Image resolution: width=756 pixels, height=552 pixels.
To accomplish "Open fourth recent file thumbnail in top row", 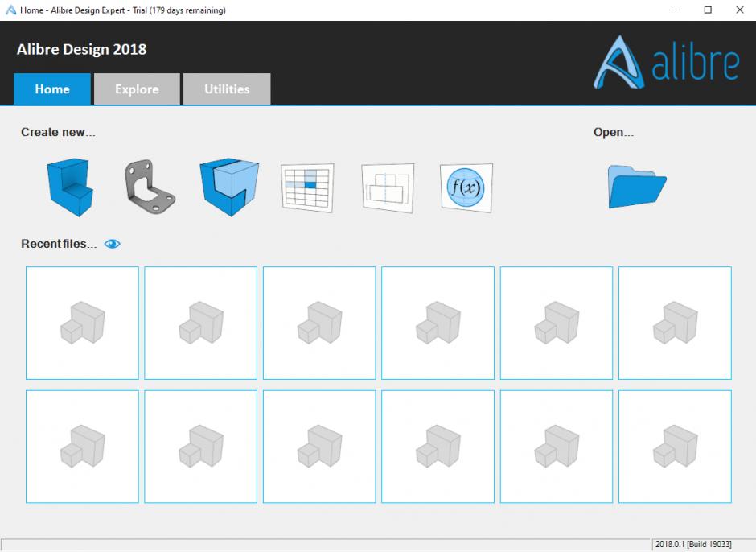I will pos(438,323).
